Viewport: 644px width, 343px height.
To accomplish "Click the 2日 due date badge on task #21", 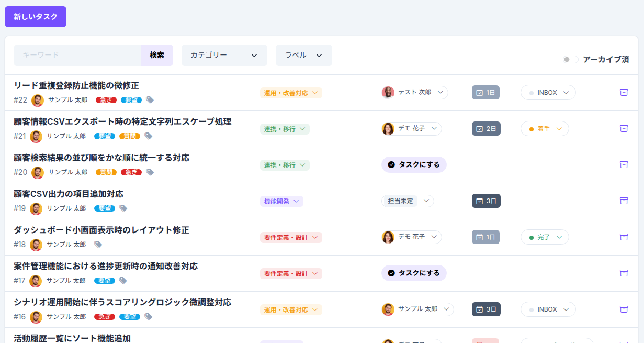I will [x=486, y=129].
